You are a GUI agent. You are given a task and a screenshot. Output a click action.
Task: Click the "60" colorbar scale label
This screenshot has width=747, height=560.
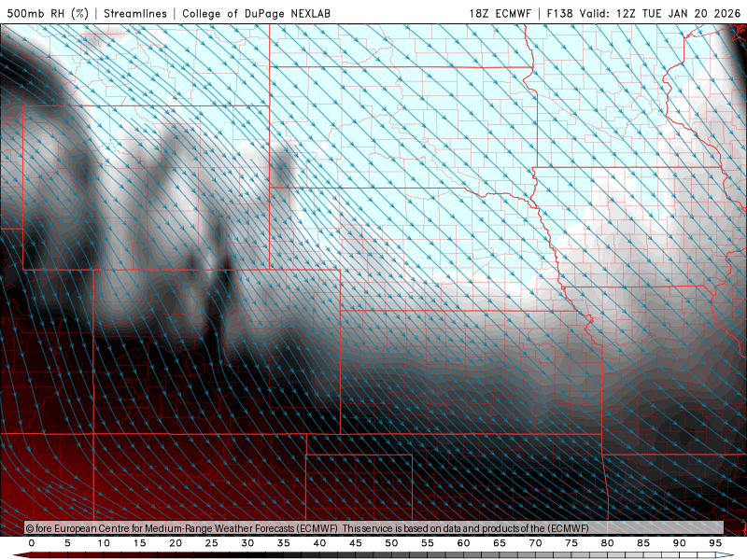point(463,543)
